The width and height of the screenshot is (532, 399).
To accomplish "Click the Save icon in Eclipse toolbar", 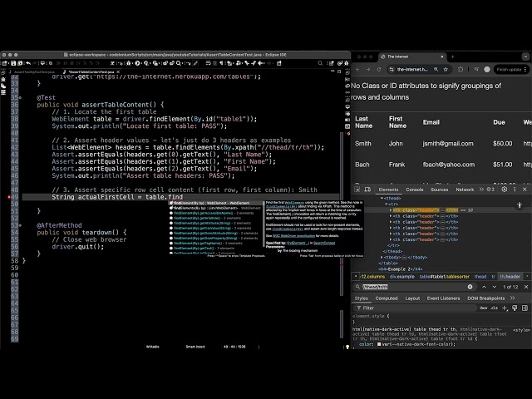I will 13,63.
